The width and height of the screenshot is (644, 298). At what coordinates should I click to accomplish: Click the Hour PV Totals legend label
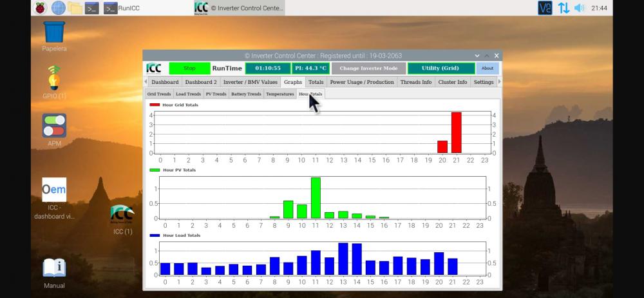(x=180, y=170)
